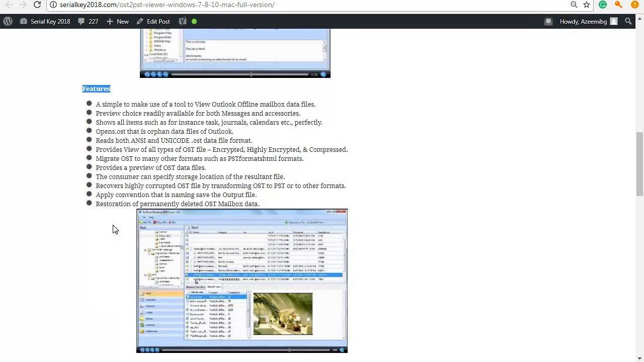Image resolution: width=644 pixels, height=362 pixels.
Task: Click the page vertical scrollbar thumb
Action: 639,163
